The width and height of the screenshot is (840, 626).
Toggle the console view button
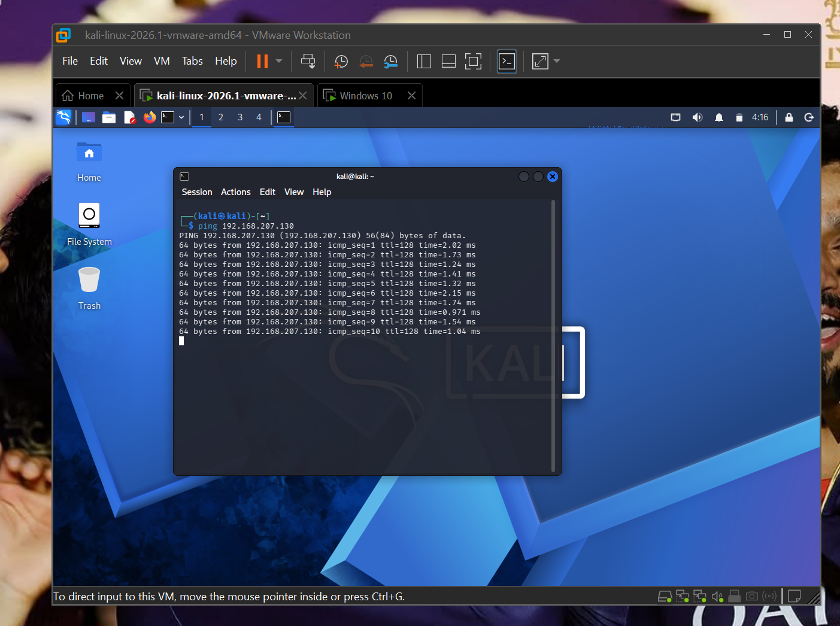(x=507, y=61)
